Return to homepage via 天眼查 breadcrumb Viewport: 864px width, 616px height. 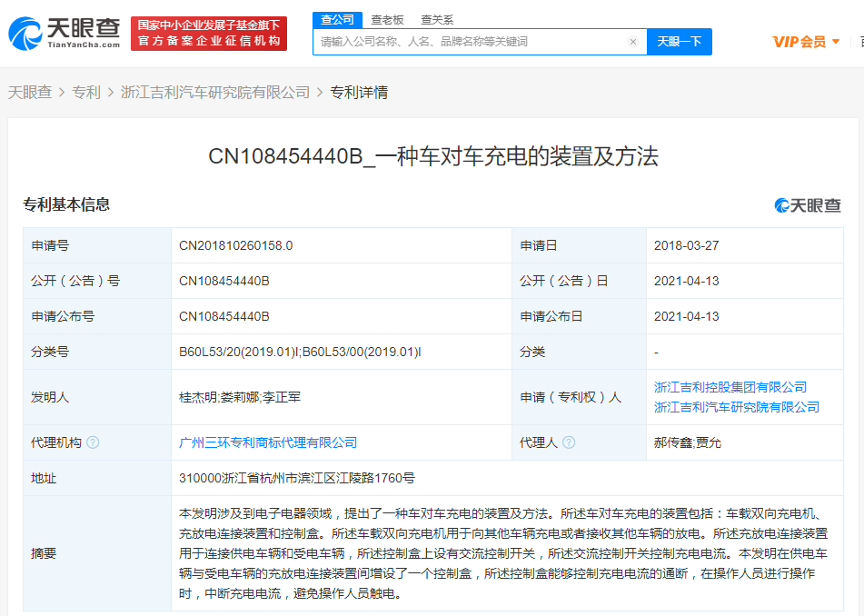(29, 92)
